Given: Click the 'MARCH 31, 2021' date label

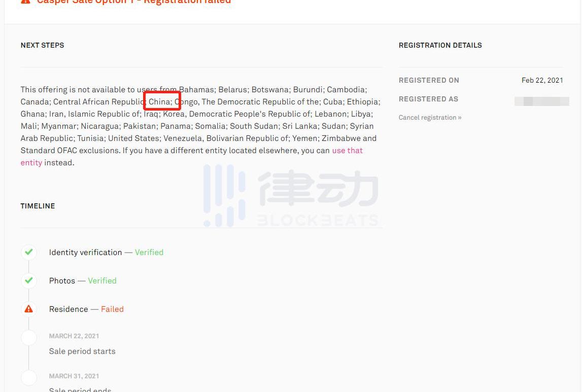Looking at the screenshot, I should pos(74,376).
